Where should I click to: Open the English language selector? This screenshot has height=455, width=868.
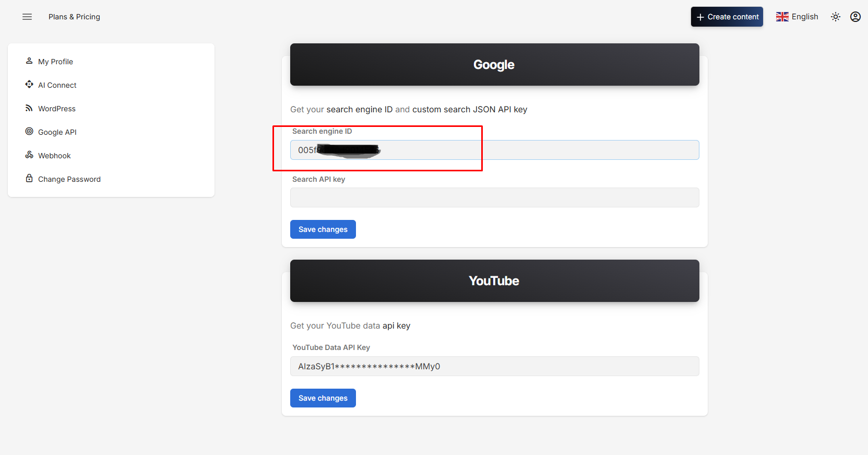797,17
